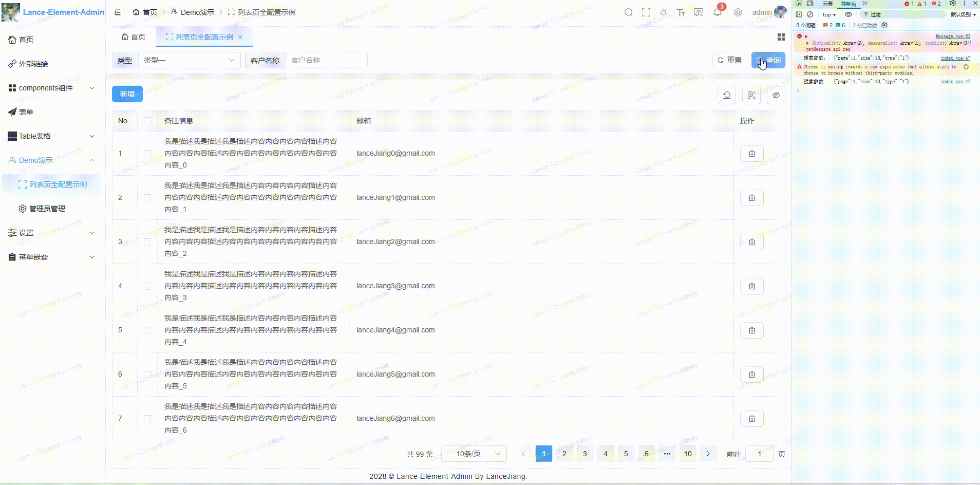This screenshot has width=980, height=485.
Task: Refresh the table with the reload icon
Action: click(726, 95)
